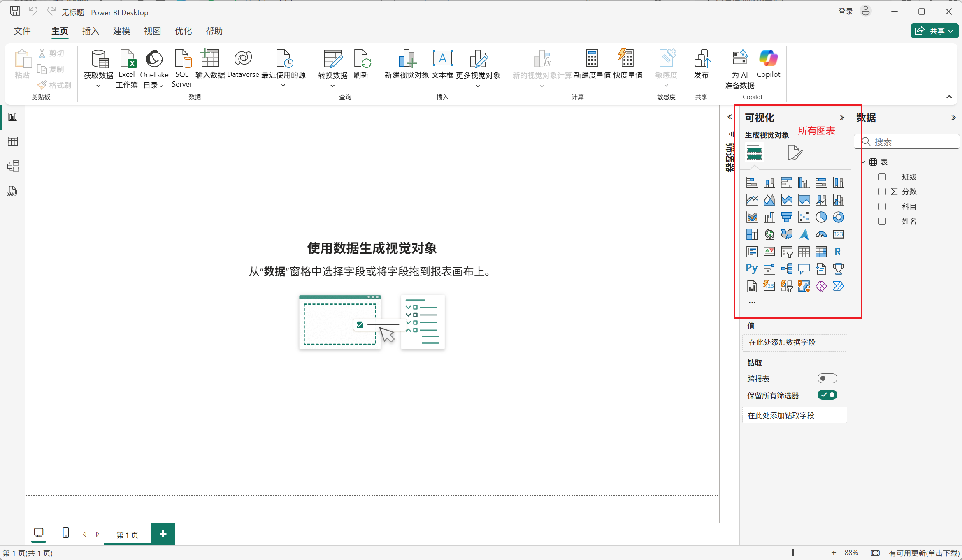Open the 建模 ribbon tab

[121, 31]
